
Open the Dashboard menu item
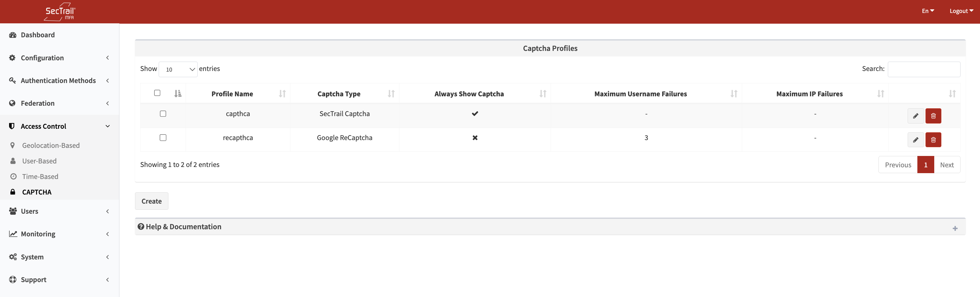tap(38, 35)
